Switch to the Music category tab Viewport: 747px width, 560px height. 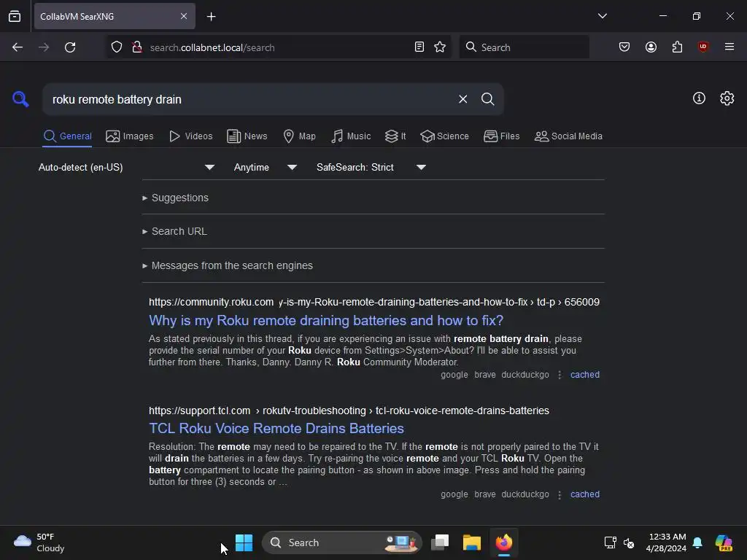351,136
